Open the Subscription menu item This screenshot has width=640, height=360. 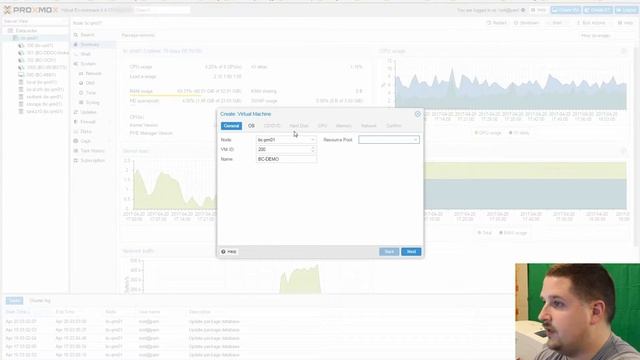[92, 161]
